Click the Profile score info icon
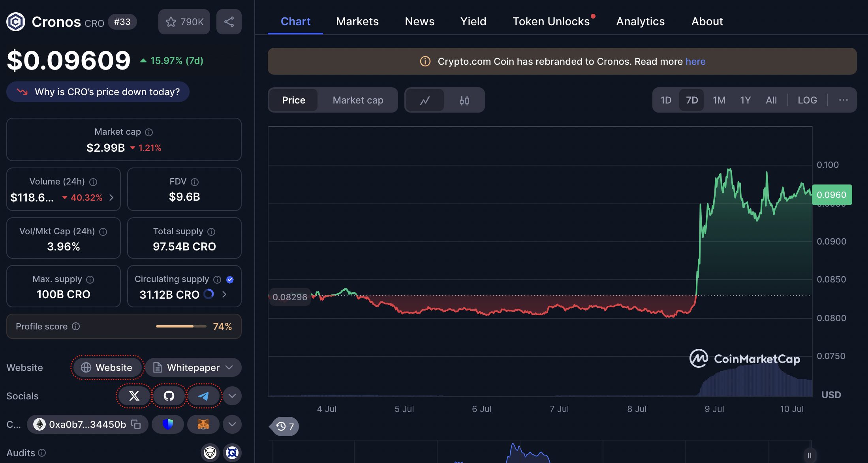 pyautogui.click(x=76, y=326)
